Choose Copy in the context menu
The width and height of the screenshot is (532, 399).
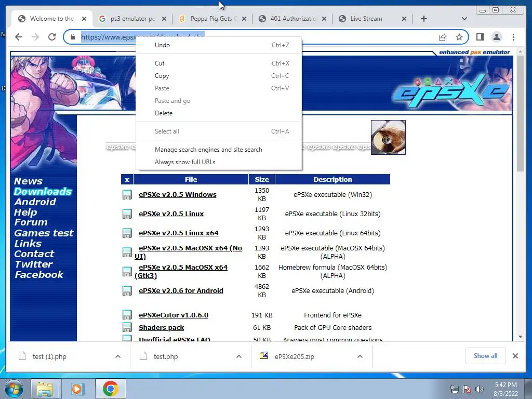click(x=219, y=76)
